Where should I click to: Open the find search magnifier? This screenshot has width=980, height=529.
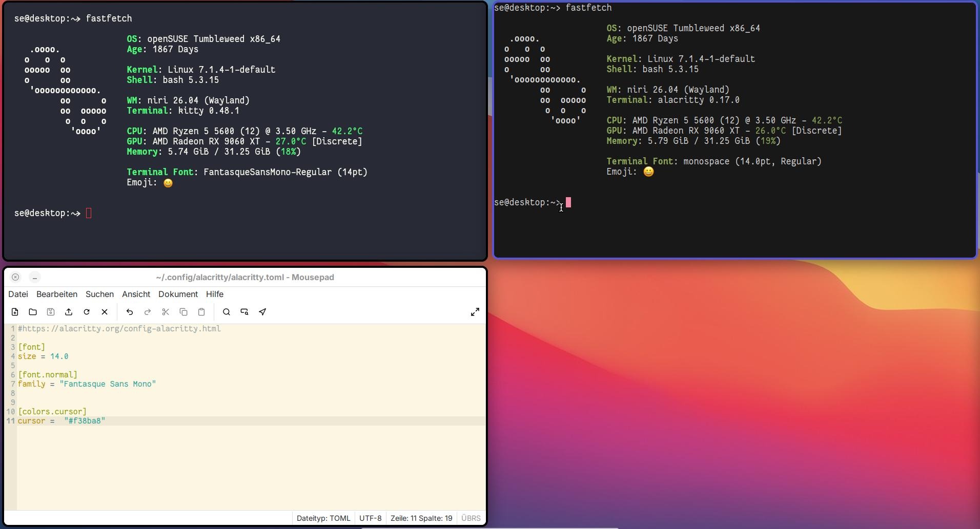227,312
